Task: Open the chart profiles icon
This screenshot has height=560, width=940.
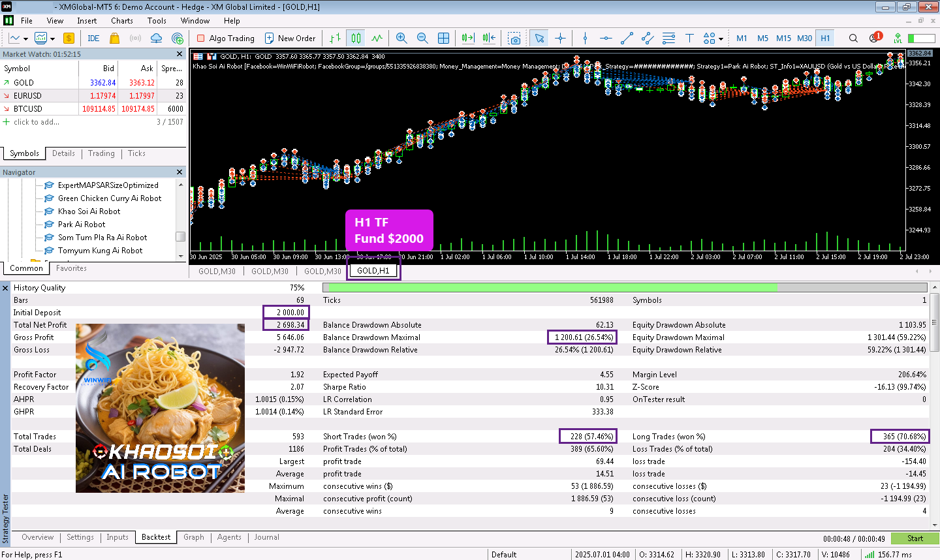Action: (x=40, y=39)
